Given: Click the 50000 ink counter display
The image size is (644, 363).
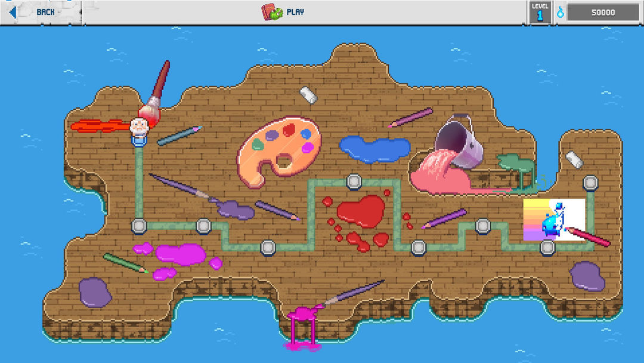Looking at the screenshot, I should pyautogui.click(x=602, y=11).
